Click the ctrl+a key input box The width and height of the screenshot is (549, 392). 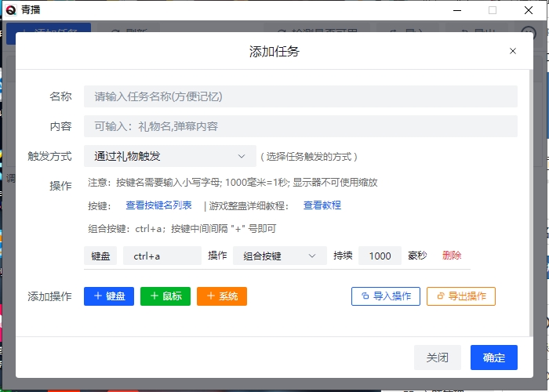click(x=162, y=256)
